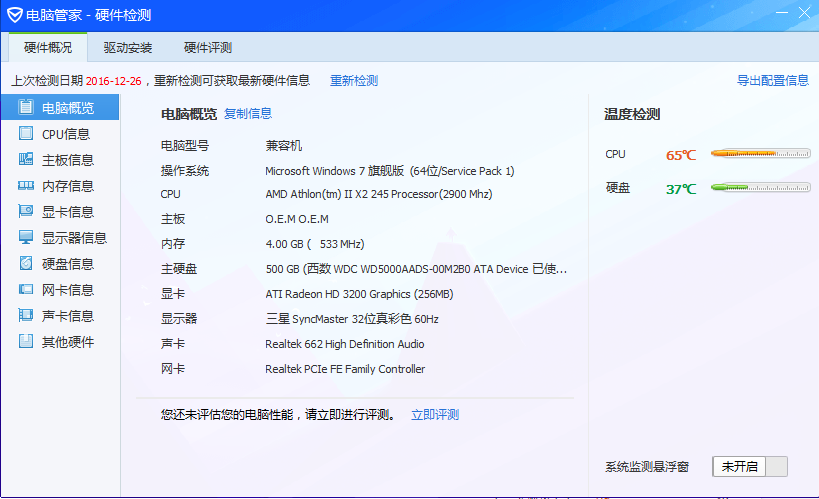The width and height of the screenshot is (819, 499).
Task: Click the O.E.M O.E.M motherboard value
Action: pos(297,219)
